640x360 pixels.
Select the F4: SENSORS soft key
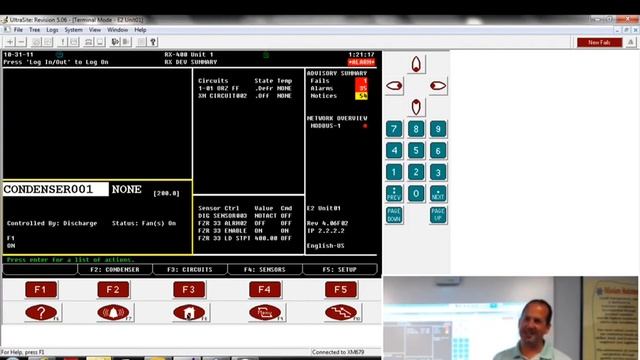click(265, 270)
